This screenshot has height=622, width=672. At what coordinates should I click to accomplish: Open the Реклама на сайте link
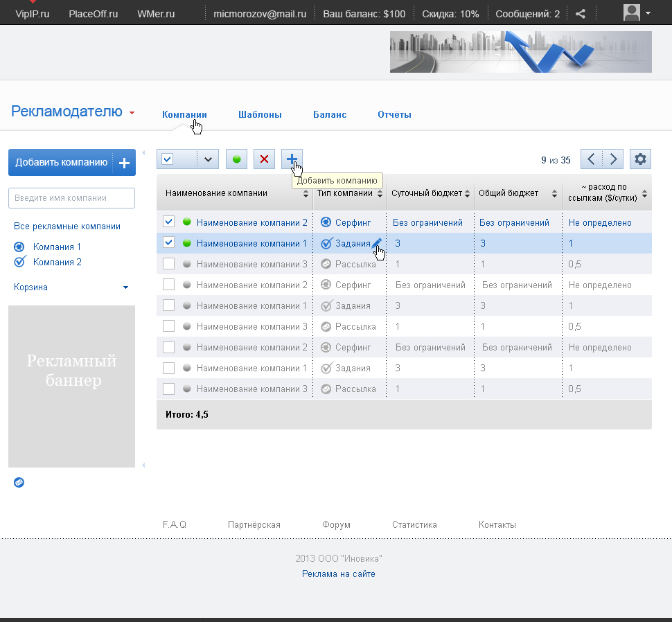(x=339, y=574)
